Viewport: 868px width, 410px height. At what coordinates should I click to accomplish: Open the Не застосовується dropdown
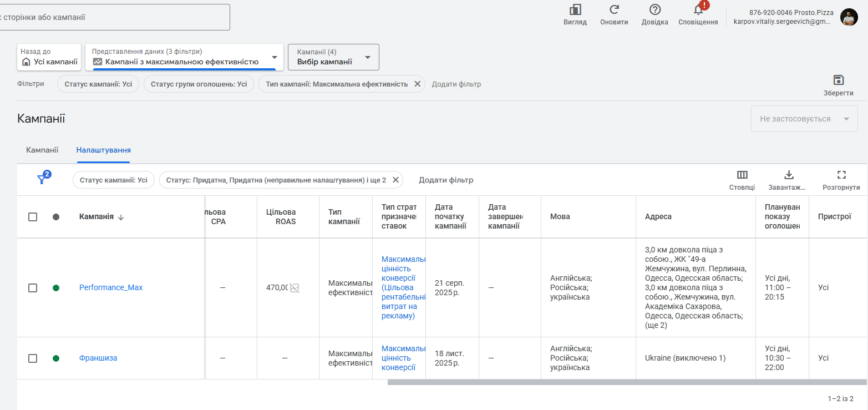(804, 119)
